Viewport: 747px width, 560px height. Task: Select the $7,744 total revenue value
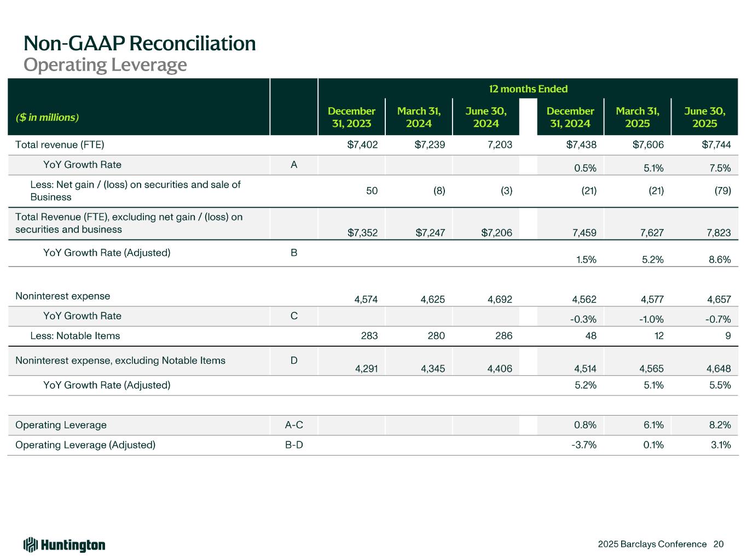tap(716, 145)
